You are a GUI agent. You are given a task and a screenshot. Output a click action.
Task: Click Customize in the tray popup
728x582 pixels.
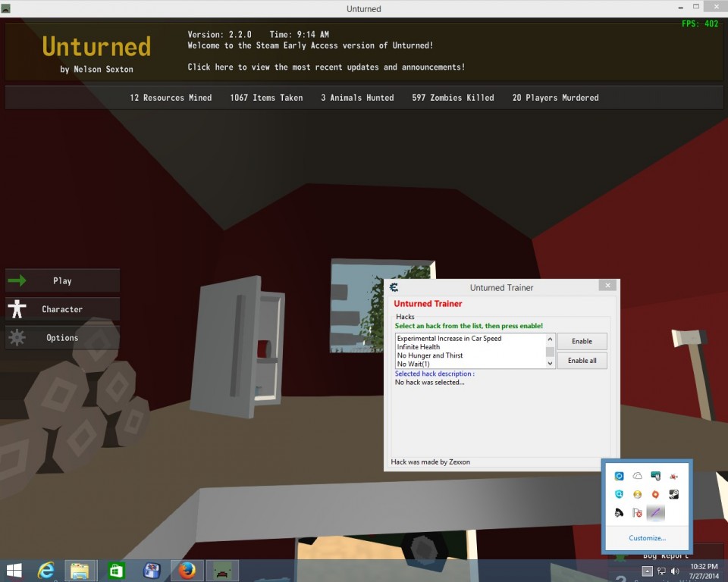pyautogui.click(x=647, y=538)
